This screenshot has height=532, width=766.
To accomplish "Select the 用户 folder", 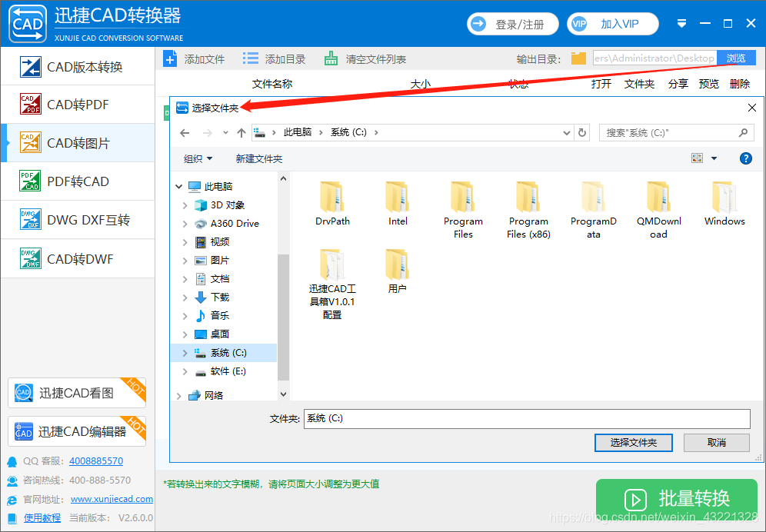I will [x=398, y=271].
